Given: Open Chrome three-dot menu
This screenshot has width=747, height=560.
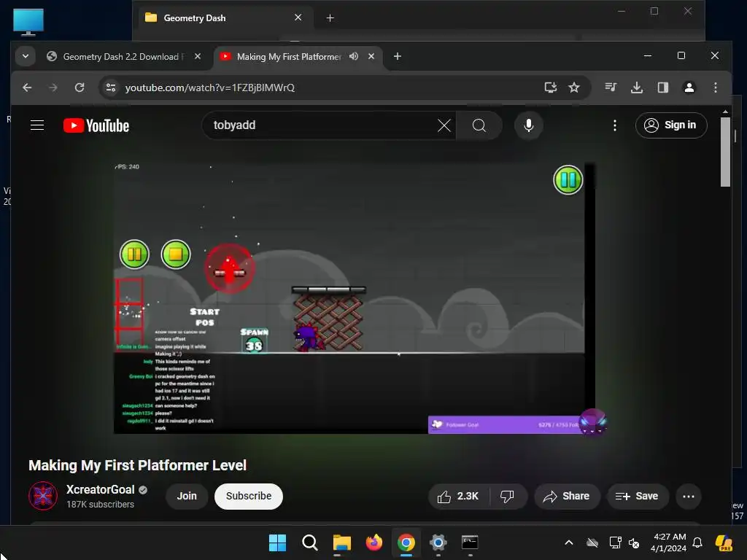Looking at the screenshot, I should tap(715, 87).
